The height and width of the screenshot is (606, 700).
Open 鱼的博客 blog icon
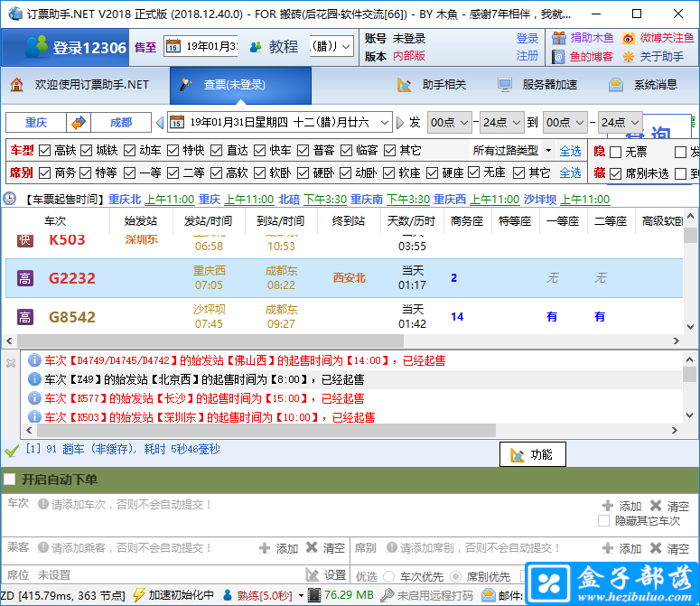tap(560, 56)
